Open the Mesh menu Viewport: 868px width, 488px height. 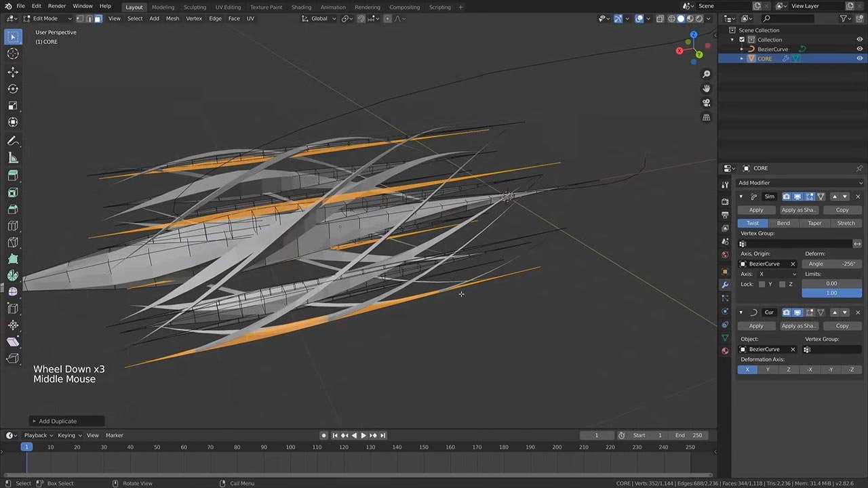coord(172,18)
